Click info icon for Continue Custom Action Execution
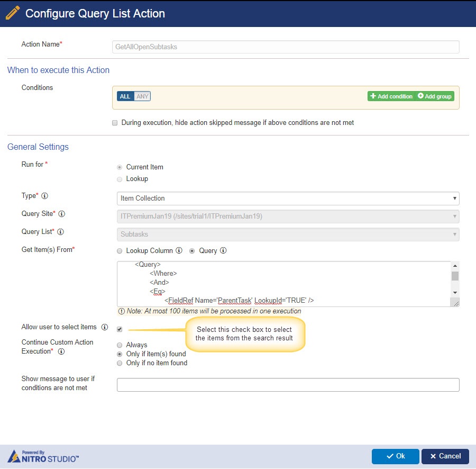Screen dimensions: 476x469 pyautogui.click(x=61, y=351)
